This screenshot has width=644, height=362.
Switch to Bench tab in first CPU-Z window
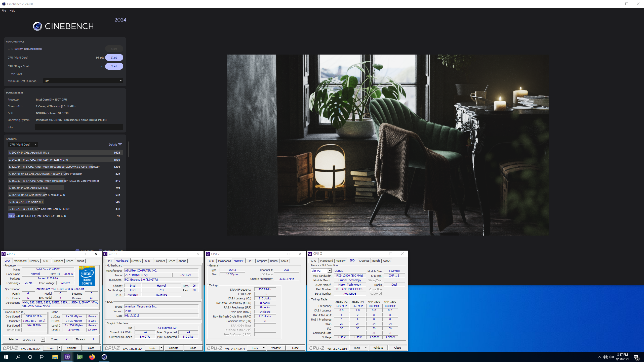70,261
